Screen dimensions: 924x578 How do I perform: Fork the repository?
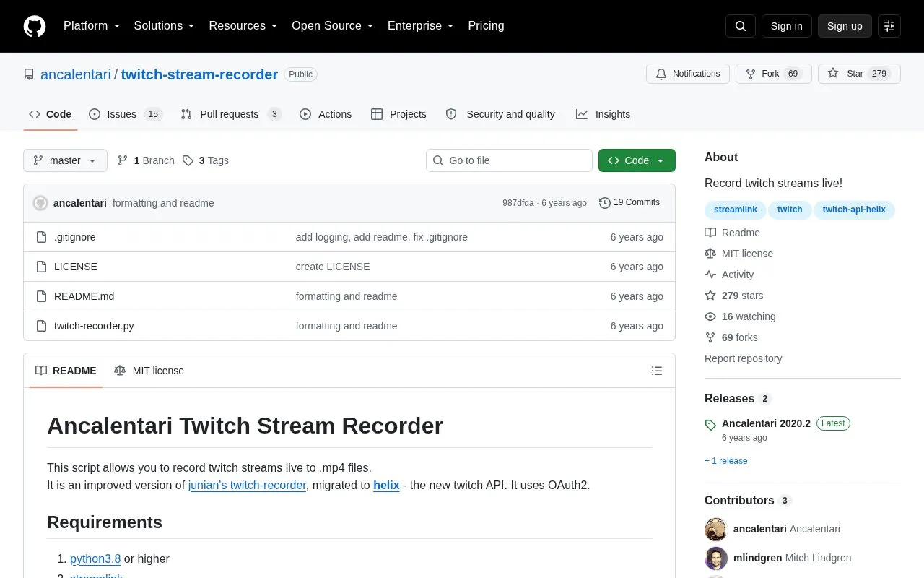(774, 74)
